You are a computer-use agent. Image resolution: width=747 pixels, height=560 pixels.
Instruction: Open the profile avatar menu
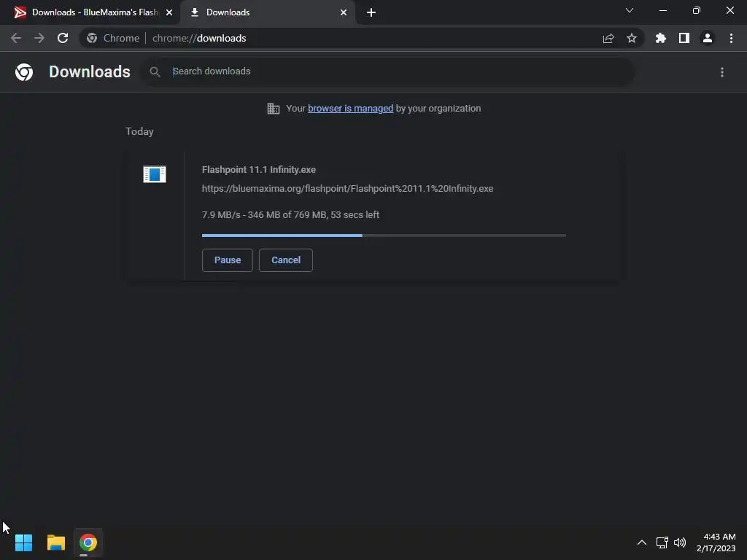[x=708, y=38]
